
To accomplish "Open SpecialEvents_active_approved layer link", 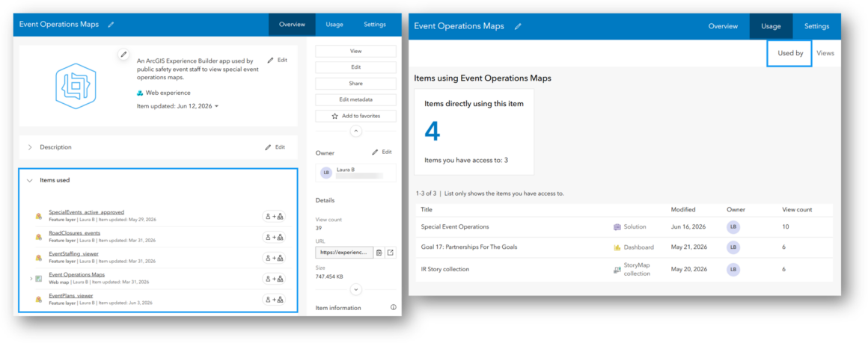I will (86, 212).
